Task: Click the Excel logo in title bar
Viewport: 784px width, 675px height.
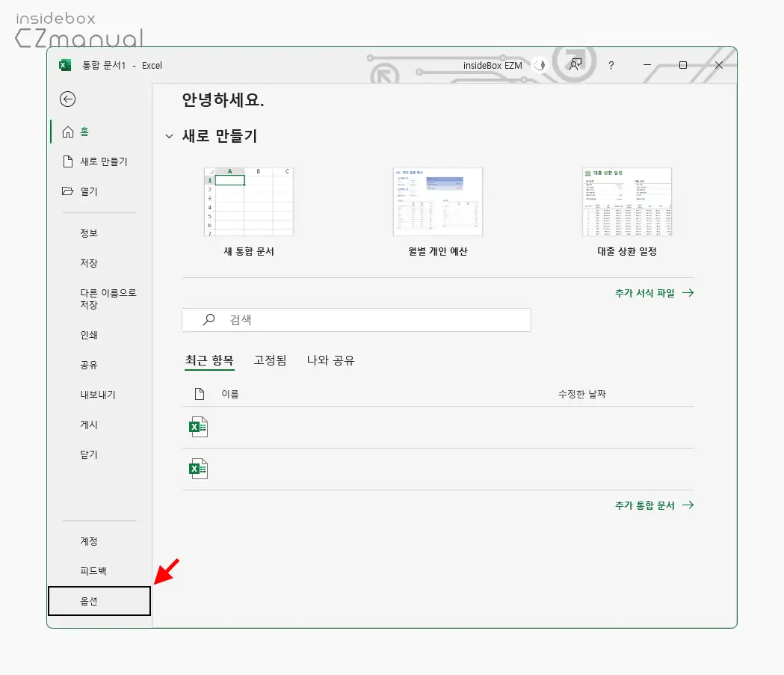Action: point(65,65)
